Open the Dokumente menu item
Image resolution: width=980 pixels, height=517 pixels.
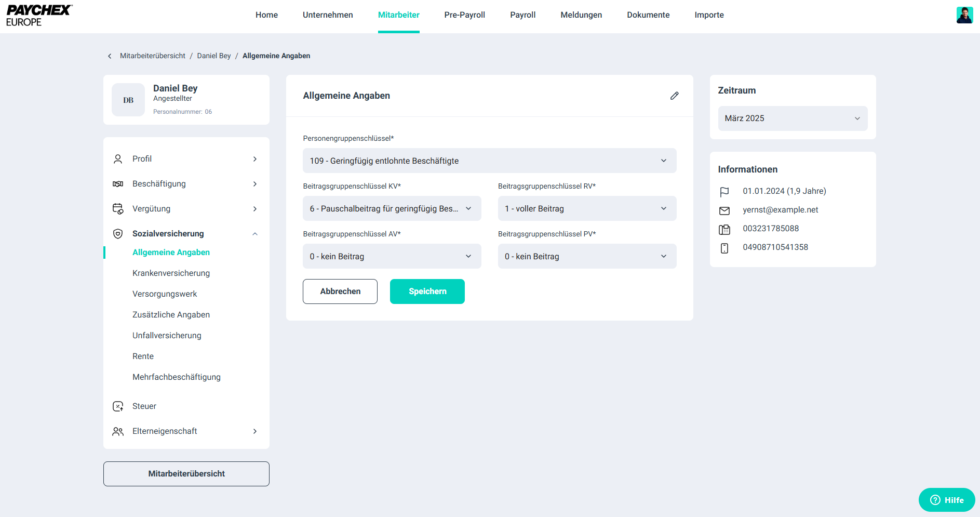point(648,15)
